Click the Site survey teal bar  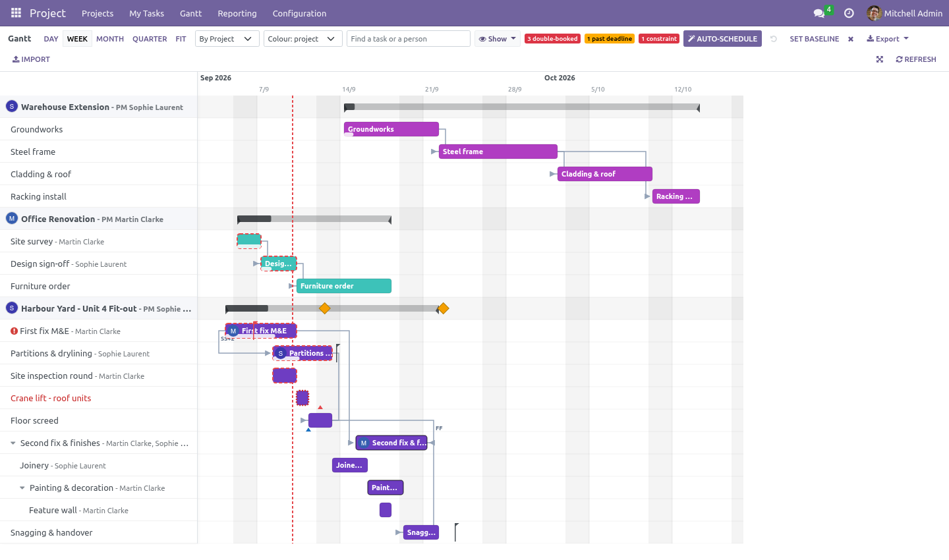tap(249, 240)
